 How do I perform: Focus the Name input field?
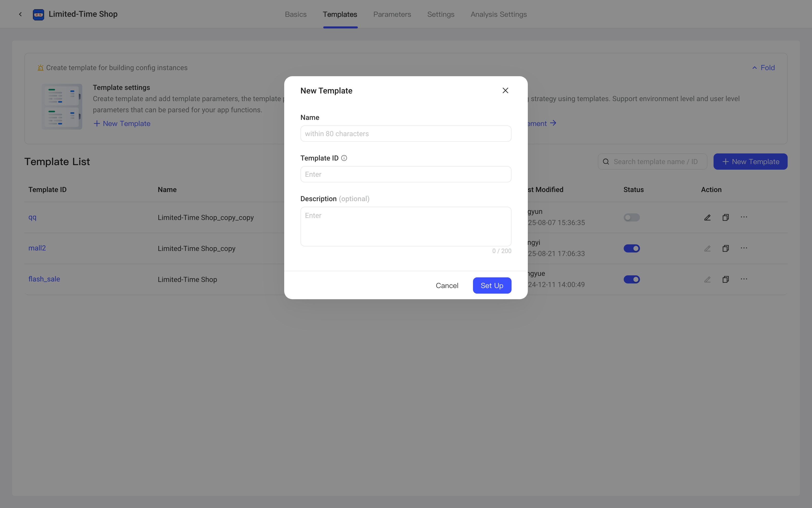(406, 134)
